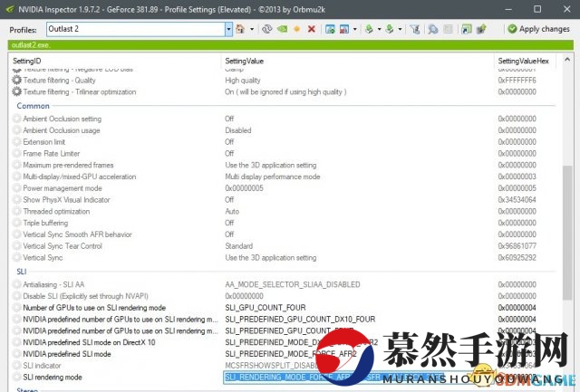The width and height of the screenshot is (580, 392).
Task: Select the Multi-display/mixed-GPU acceleration row
Action: pos(283,177)
